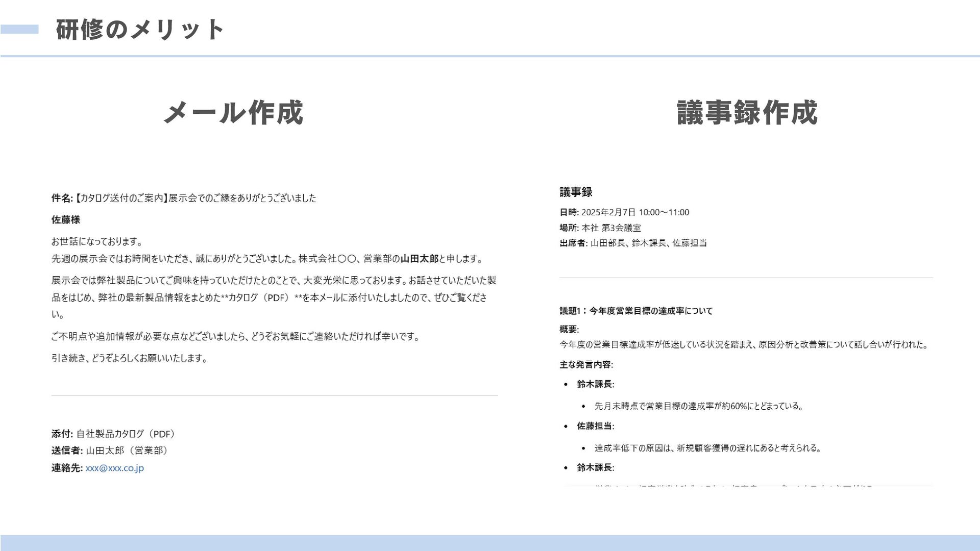This screenshot has width=980, height=551.
Task: Click the 送信者: 山田太郎（営業部） line
Action: pyautogui.click(x=110, y=450)
